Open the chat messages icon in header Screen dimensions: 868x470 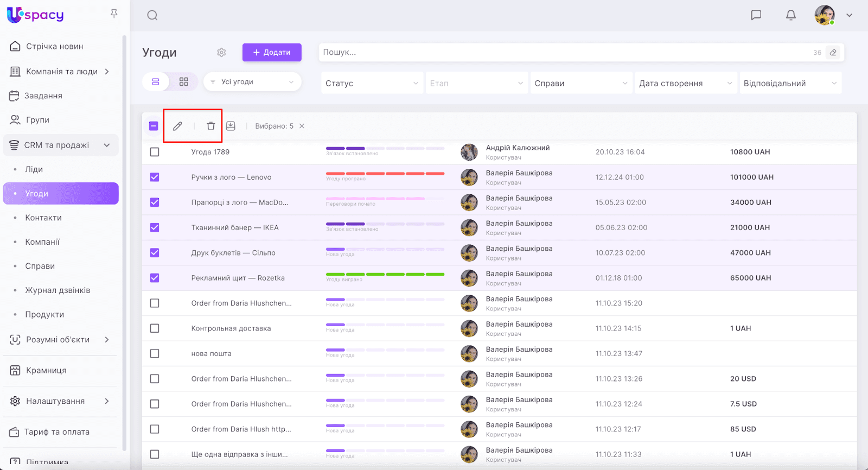click(756, 15)
